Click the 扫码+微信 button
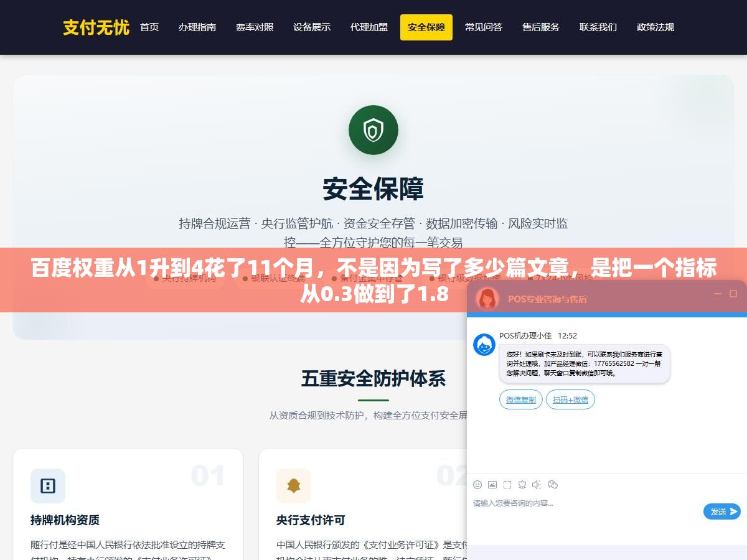This screenshot has width=747, height=560. [570, 399]
